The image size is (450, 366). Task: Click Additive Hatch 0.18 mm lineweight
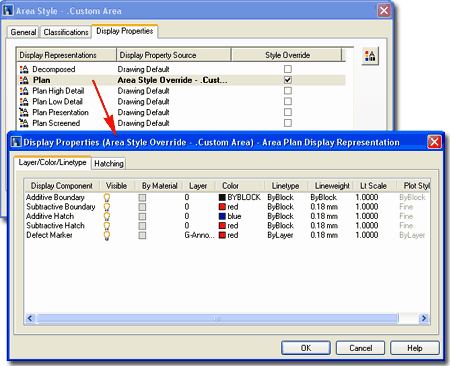coord(324,216)
